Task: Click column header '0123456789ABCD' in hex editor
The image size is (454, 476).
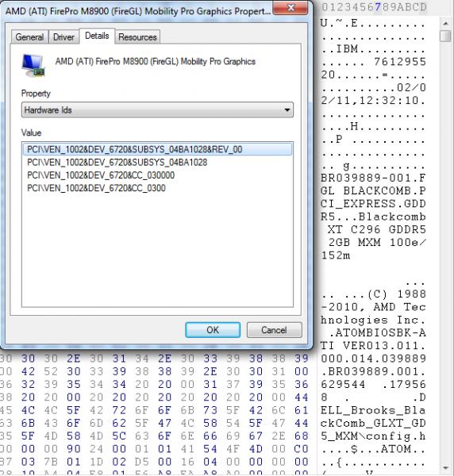Action: point(374,7)
